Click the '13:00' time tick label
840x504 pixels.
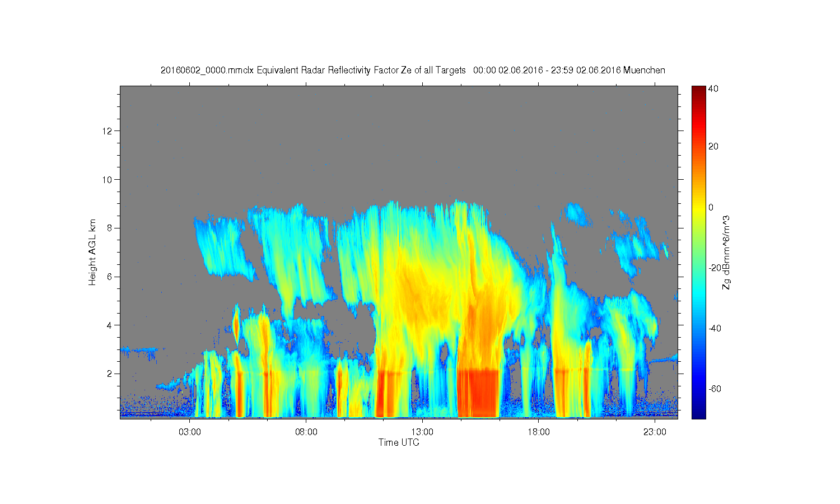tap(422, 432)
